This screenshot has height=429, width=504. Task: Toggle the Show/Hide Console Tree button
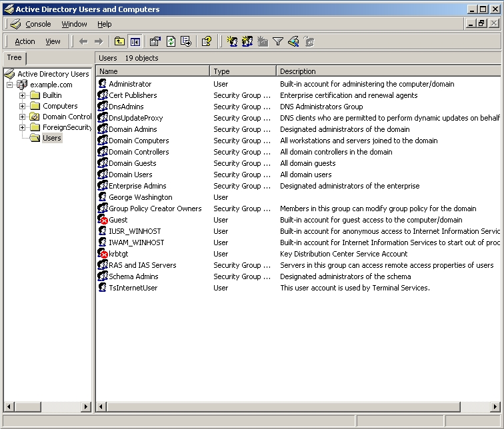[x=135, y=41]
